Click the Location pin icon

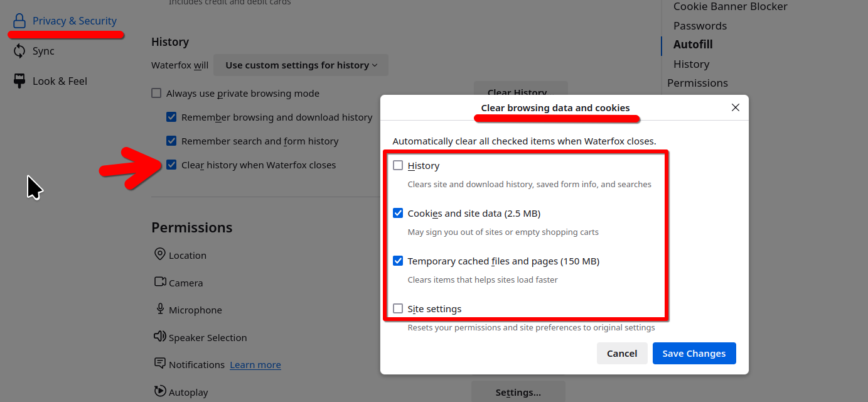click(160, 254)
